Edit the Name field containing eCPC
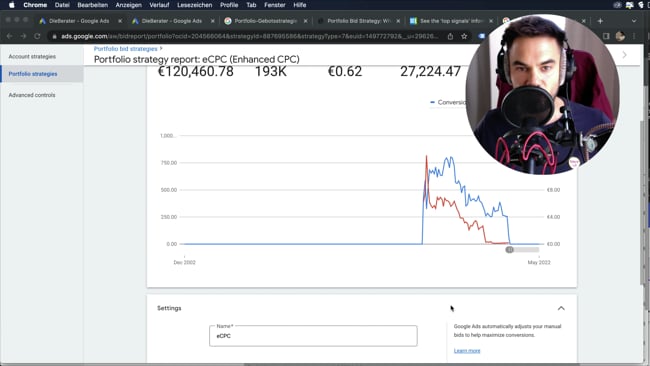The width and height of the screenshot is (650, 366). coord(313,336)
